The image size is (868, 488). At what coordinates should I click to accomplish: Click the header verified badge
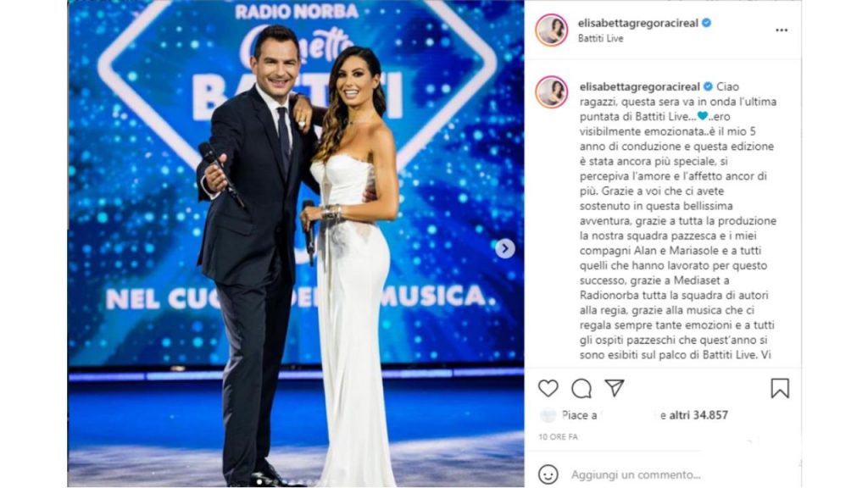[707, 23]
